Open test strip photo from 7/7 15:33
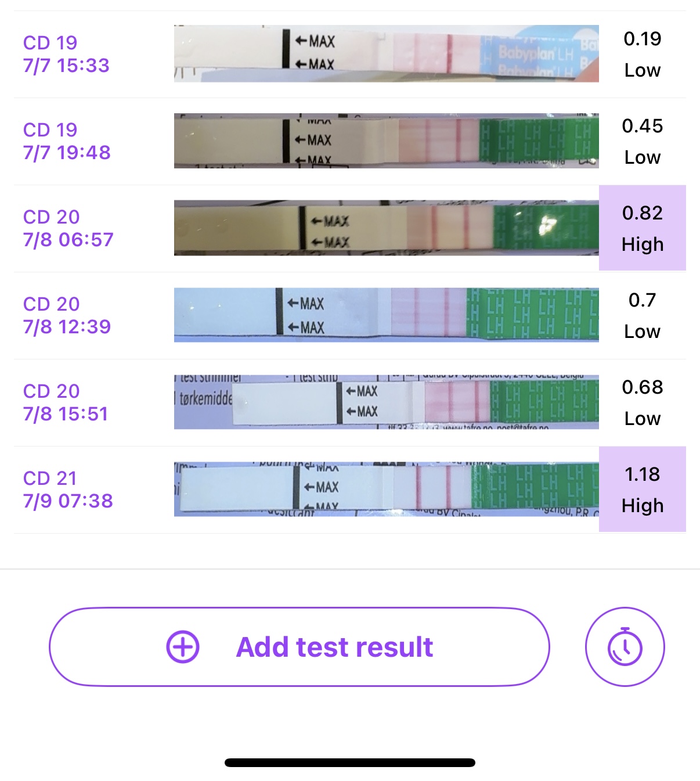The height and width of the screenshot is (781, 700). (386, 53)
